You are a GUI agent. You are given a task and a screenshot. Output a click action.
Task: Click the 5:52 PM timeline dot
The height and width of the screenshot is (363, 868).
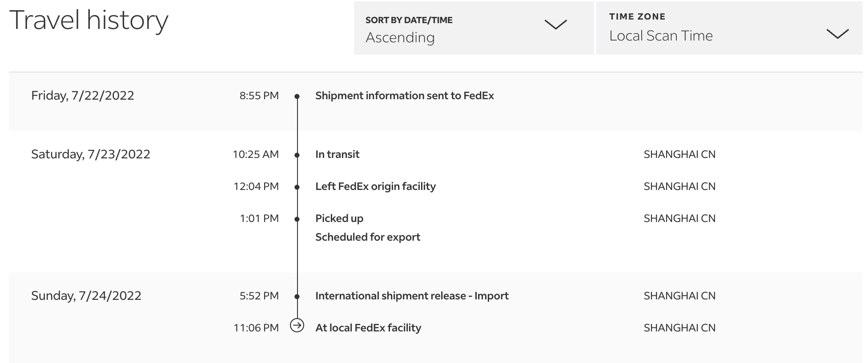point(297,296)
